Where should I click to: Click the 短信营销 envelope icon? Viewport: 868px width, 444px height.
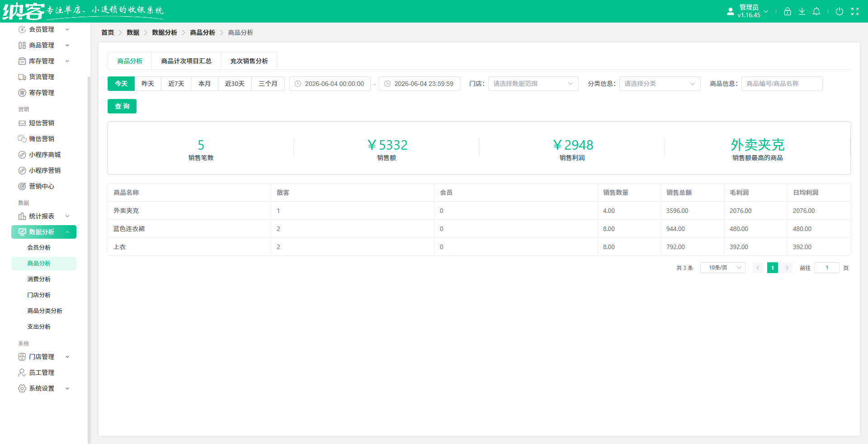tap(22, 123)
